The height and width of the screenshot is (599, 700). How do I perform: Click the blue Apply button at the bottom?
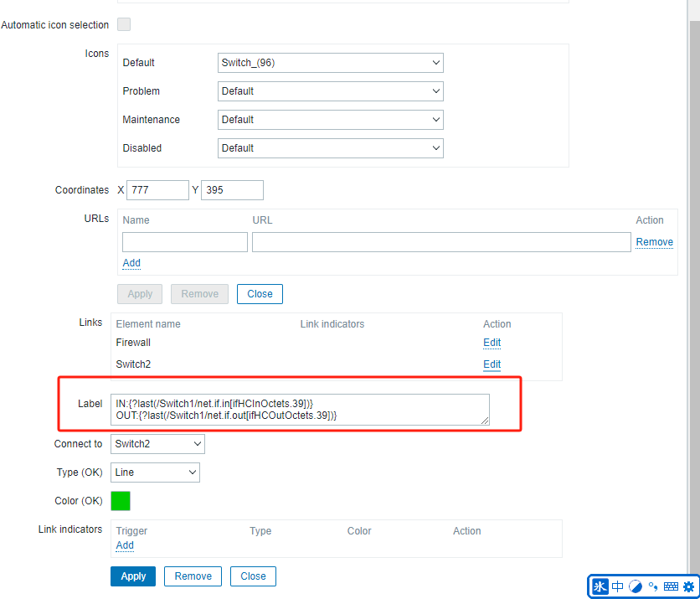(133, 576)
